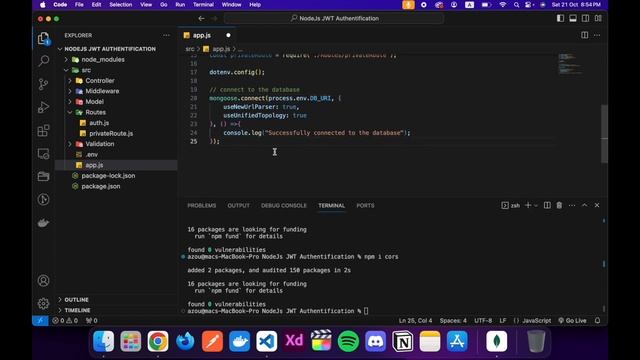Click the editor vertical scrollbar
Screen dimensions: 640x360
[x=604, y=134]
